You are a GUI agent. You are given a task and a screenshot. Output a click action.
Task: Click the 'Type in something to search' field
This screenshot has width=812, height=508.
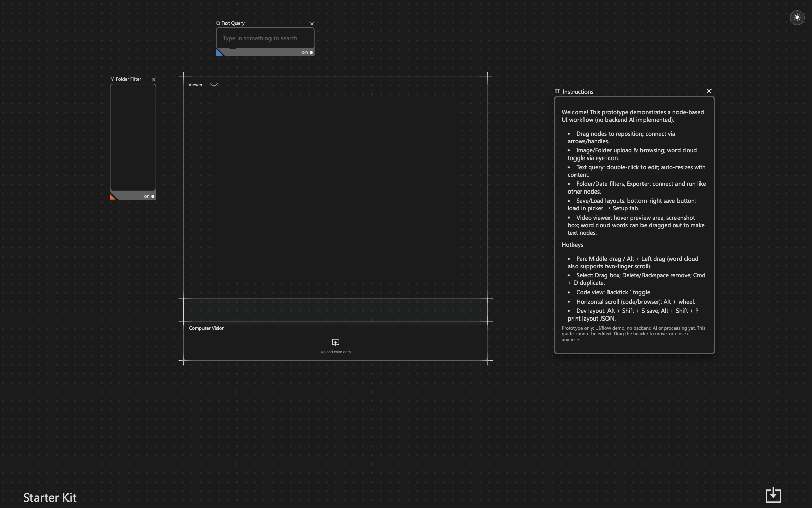click(265, 38)
